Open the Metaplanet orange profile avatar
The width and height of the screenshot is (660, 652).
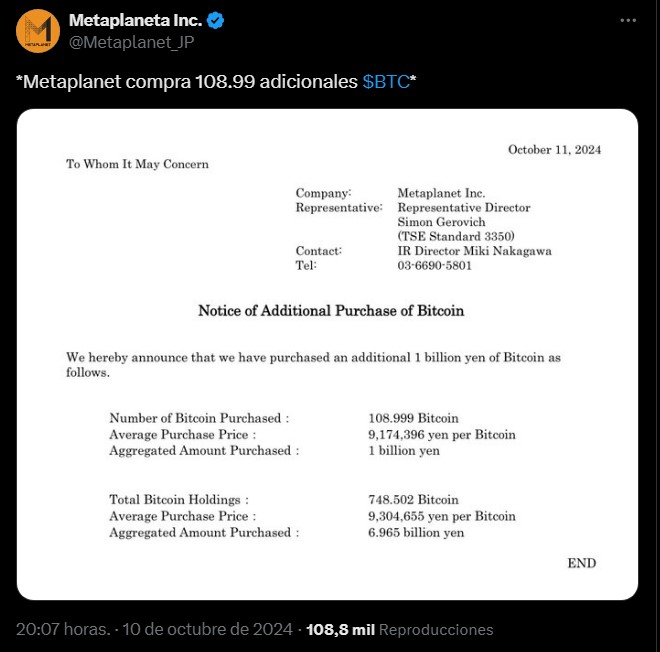(x=38, y=31)
